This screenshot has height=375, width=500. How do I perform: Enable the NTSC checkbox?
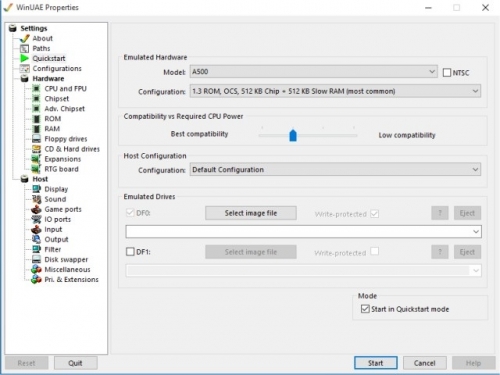[x=447, y=73]
